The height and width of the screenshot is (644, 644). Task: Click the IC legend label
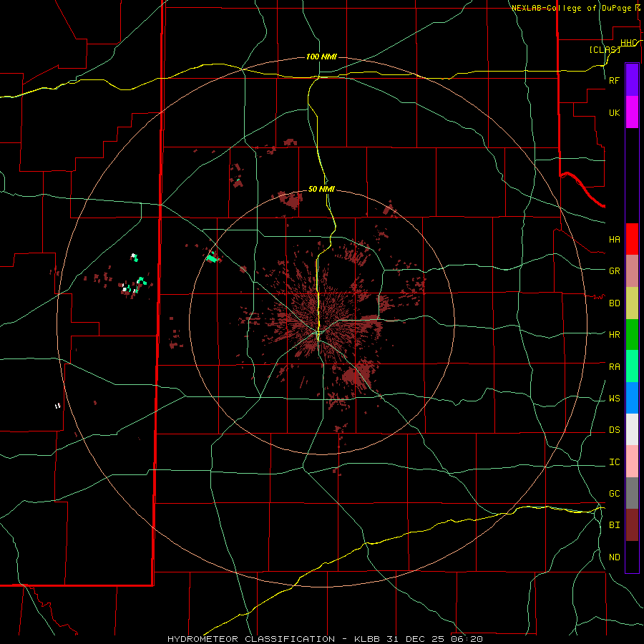coord(614,462)
